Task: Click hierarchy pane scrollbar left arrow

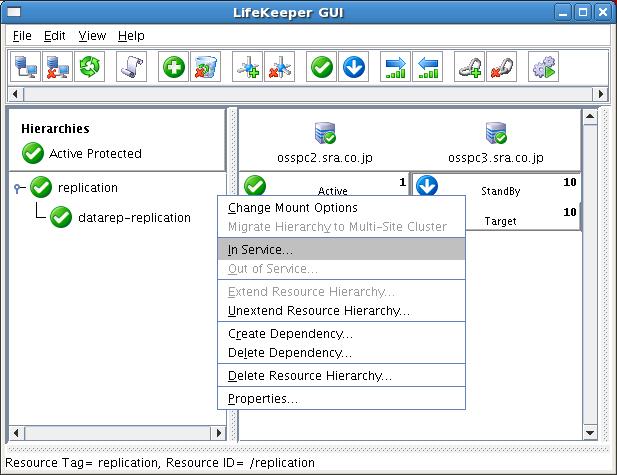Action: [16, 433]
